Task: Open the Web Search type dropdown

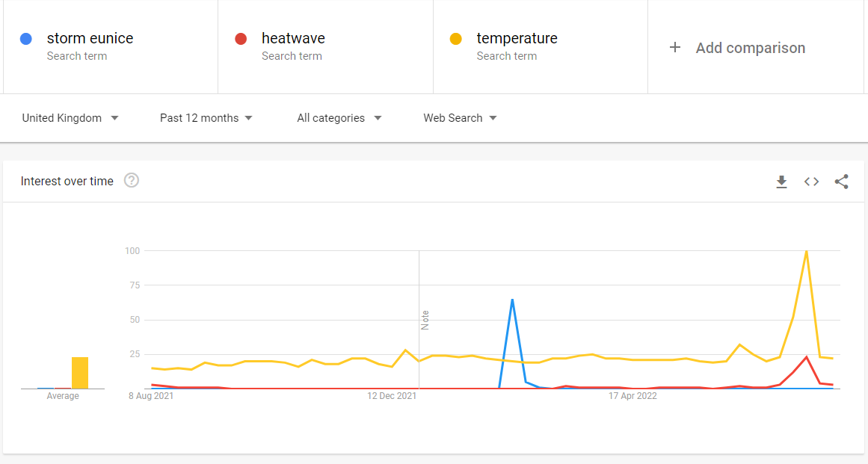Action: [x=460, y=118]
